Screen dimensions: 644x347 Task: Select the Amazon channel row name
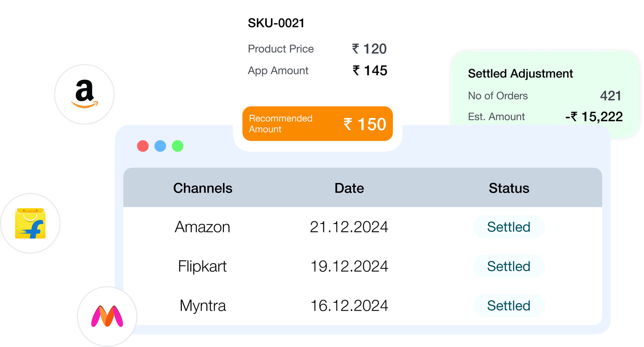[202, 227]
